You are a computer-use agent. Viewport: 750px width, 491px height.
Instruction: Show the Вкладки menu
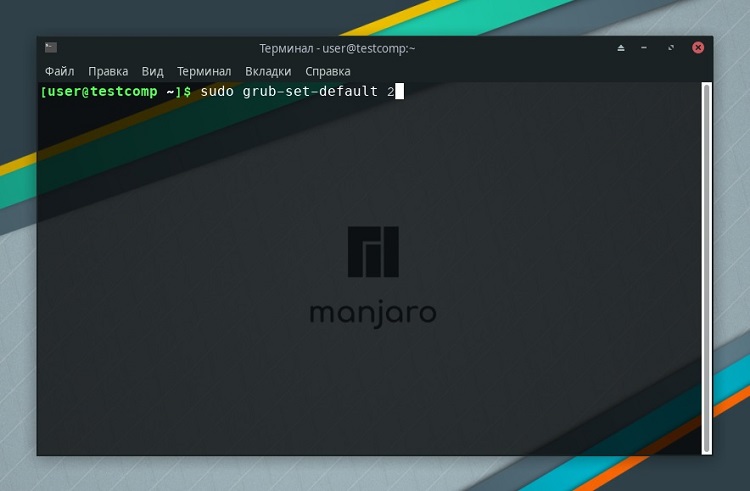point(268,71)
